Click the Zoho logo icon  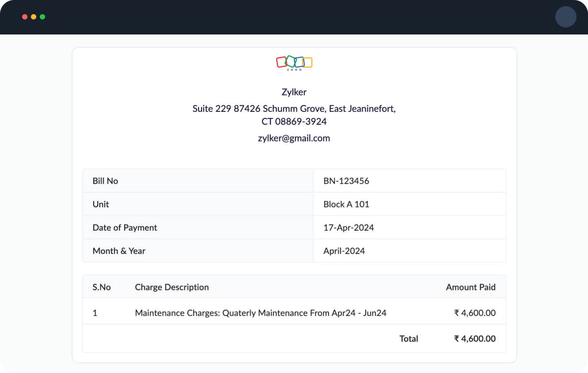[x=294, y=62]
